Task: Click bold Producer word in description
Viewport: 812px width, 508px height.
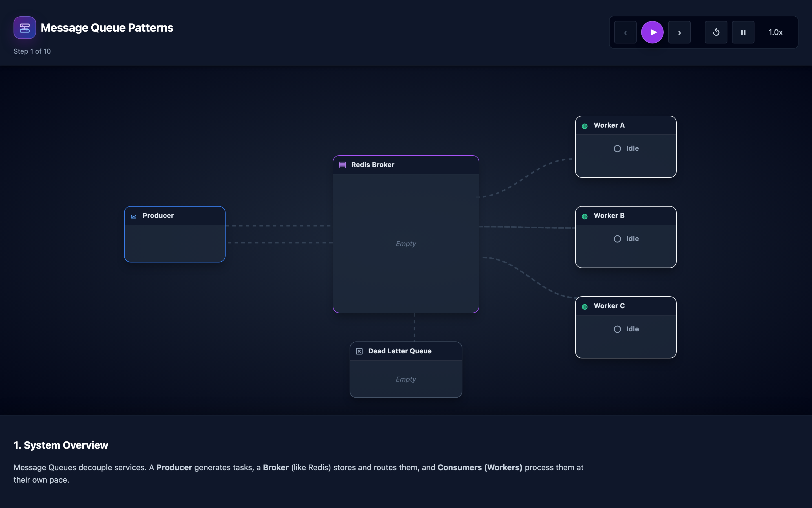Action: click(x=174, y=467)
